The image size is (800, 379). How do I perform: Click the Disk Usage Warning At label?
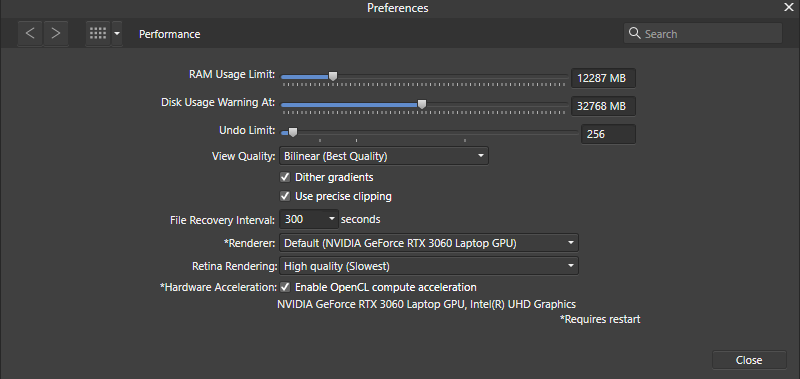tap(218, 102)
